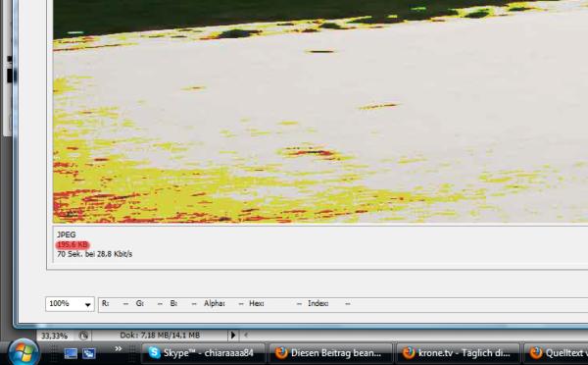The width and height of the screenshot is (588, 365).
Task: Click the 70 Sek. bei 28.8 Kbit/s text
Action: 94,254
